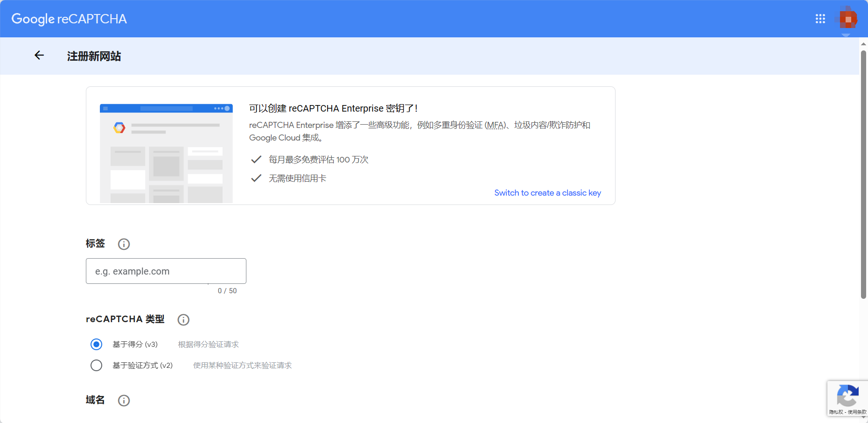The height and width of the screenshot is (423, 868).
Task: Click the 根据得分验证请求 description
Action: click(x=208, y=344)
